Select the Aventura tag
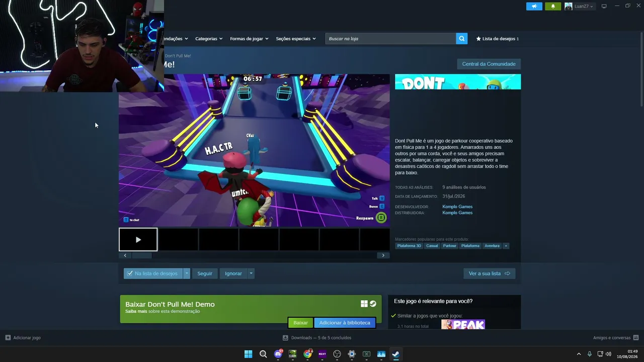The image size is (644, 362). point(492,246)
